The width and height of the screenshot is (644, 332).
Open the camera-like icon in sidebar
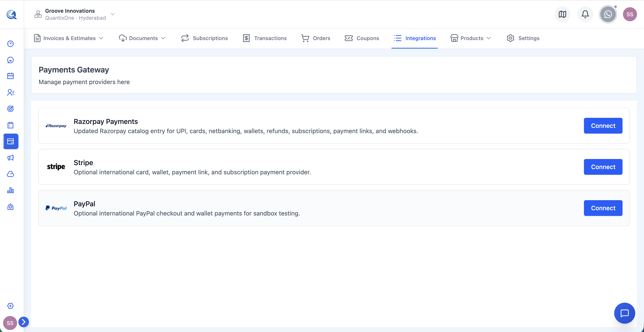(11, 207)
